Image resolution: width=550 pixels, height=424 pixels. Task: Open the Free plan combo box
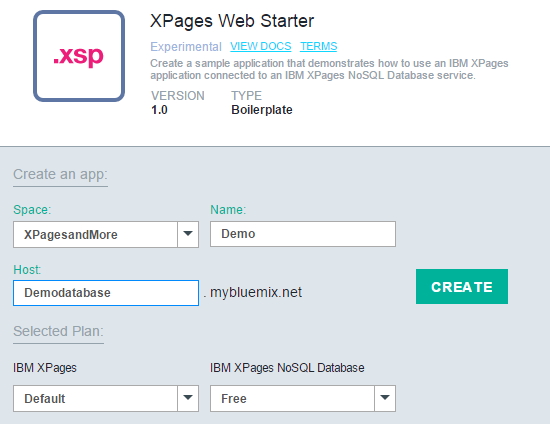303,398
